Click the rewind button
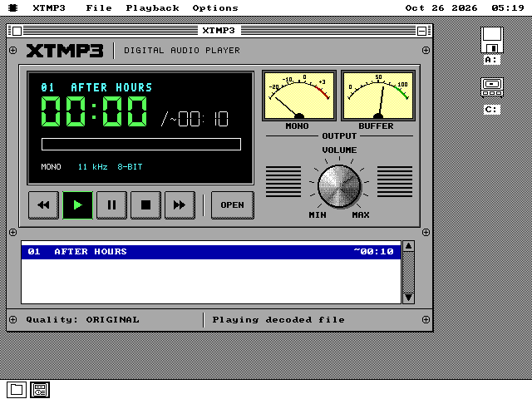The image size is (532, 399). click(x=44, y=205)
